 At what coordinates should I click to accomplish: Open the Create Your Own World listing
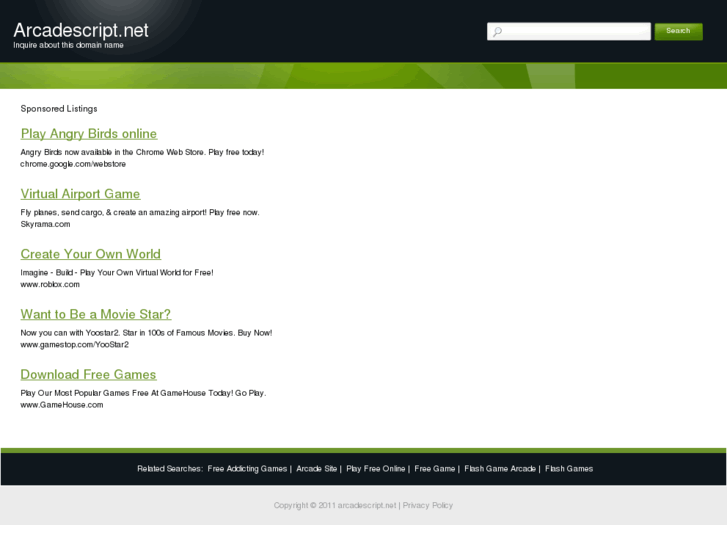90,254
